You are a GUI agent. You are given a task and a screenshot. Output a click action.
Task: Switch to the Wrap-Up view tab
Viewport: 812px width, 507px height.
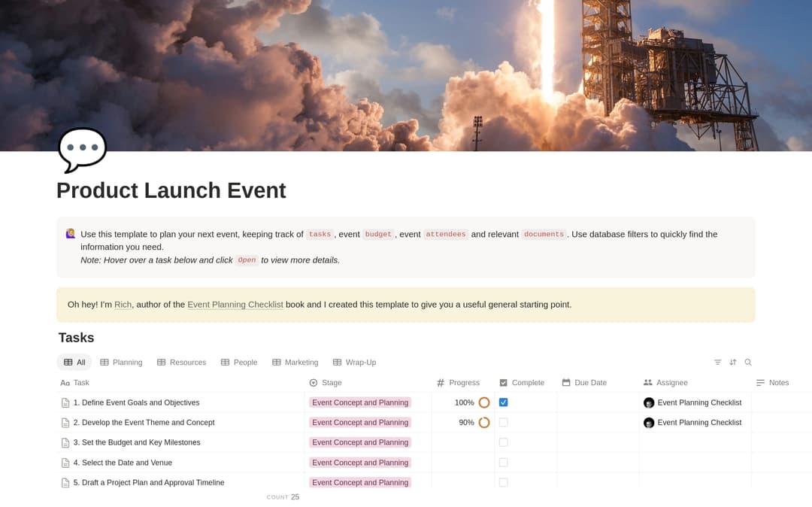(x=355, y=363)
